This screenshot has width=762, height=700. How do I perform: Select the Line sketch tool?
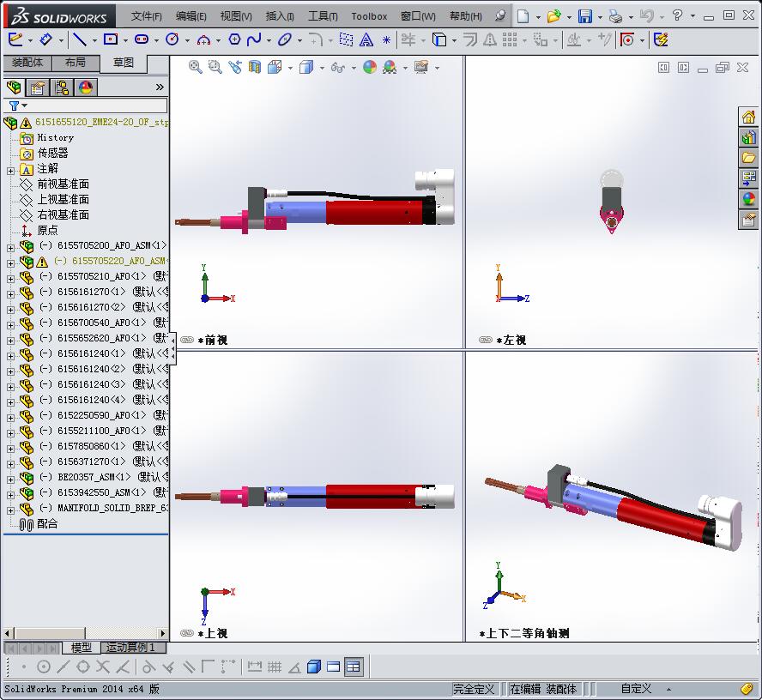tap(79, 39)
